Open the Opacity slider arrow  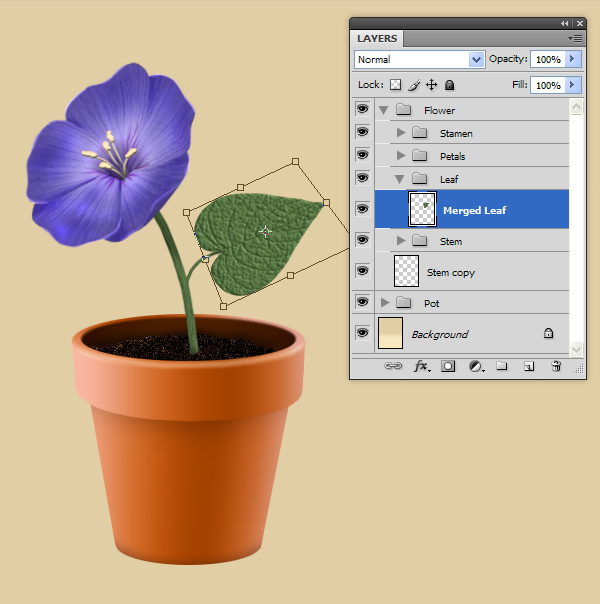coord(573,60)
